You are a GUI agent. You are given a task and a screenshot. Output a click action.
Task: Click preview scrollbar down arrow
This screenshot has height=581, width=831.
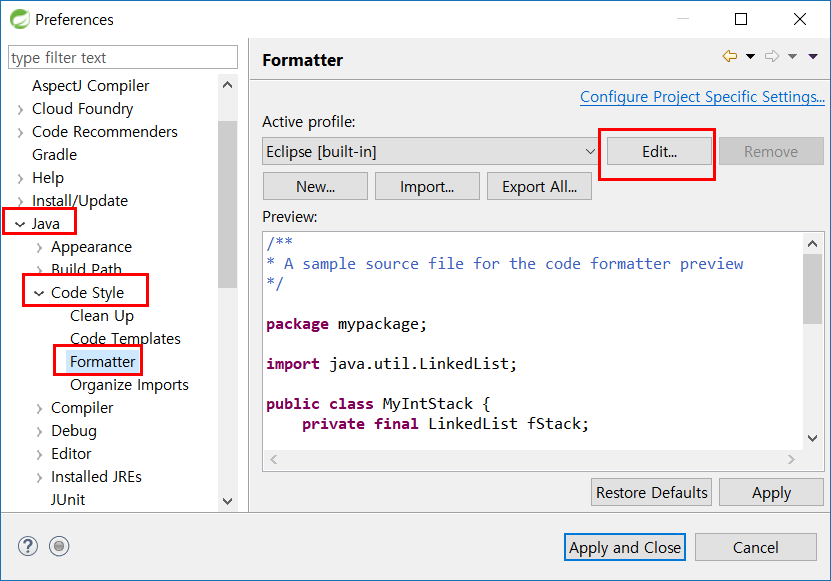click(812, 438)
